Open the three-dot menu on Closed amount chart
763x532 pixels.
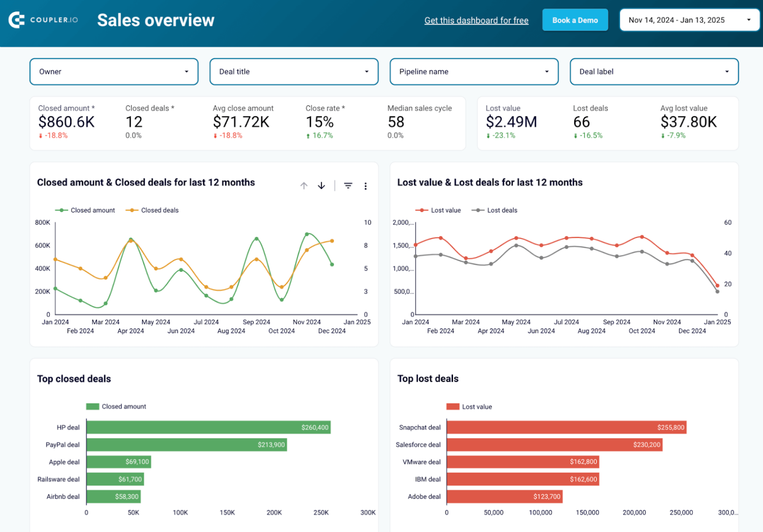tap(366, 186)
